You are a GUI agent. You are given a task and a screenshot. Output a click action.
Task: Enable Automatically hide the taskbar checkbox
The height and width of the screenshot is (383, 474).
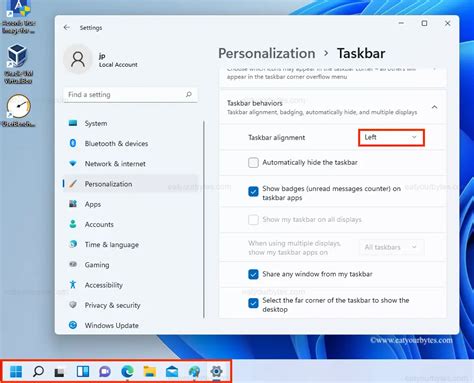[253, 163]
